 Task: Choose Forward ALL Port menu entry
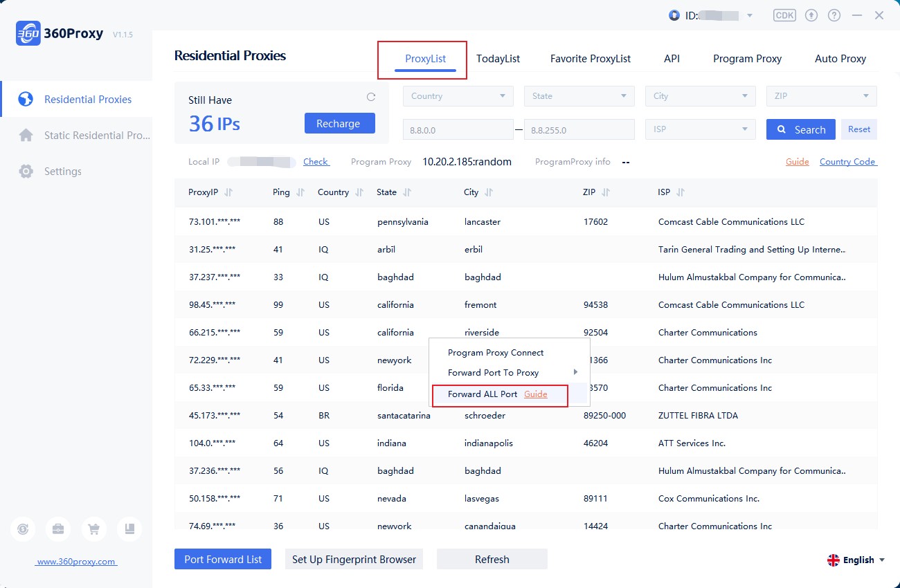pyautogui.click(x=483, y=394)
